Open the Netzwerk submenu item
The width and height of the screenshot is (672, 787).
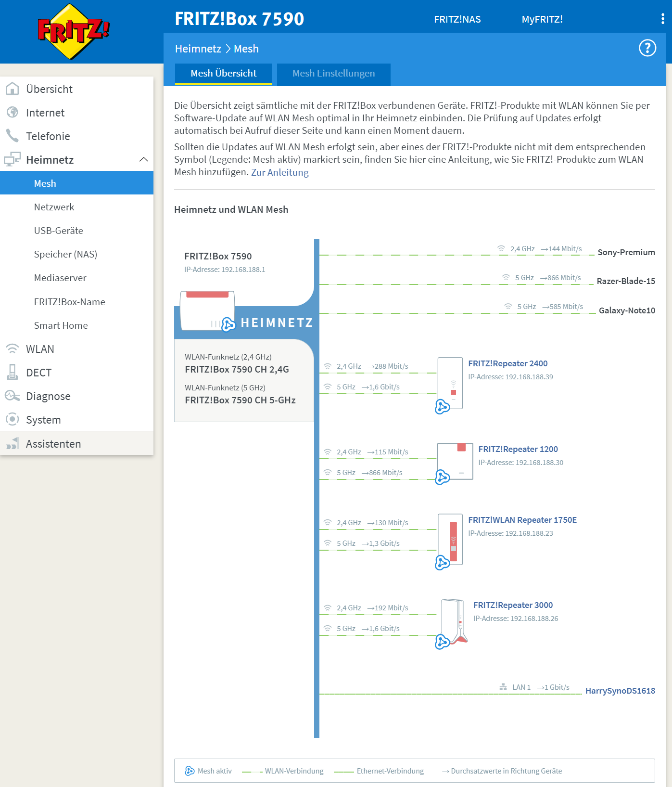(x=54, y=207)
